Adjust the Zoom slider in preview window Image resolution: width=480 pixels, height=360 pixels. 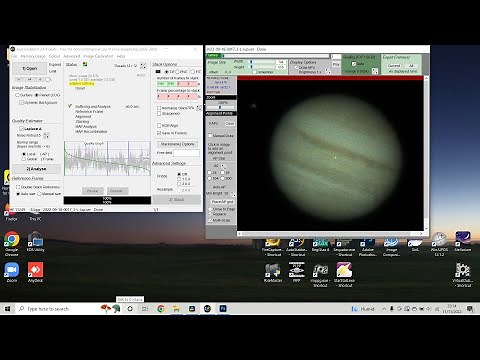[220, 107]
